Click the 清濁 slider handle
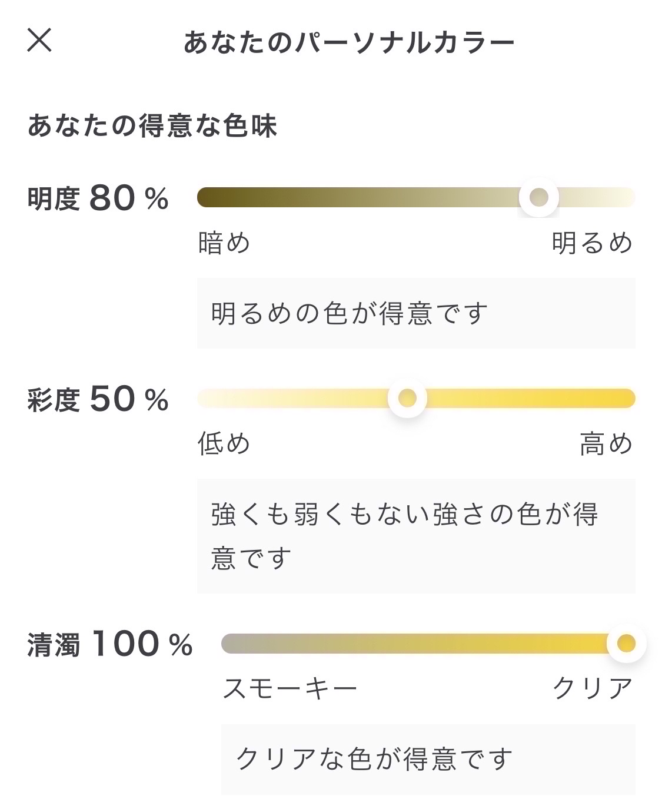 click(627, 644)
